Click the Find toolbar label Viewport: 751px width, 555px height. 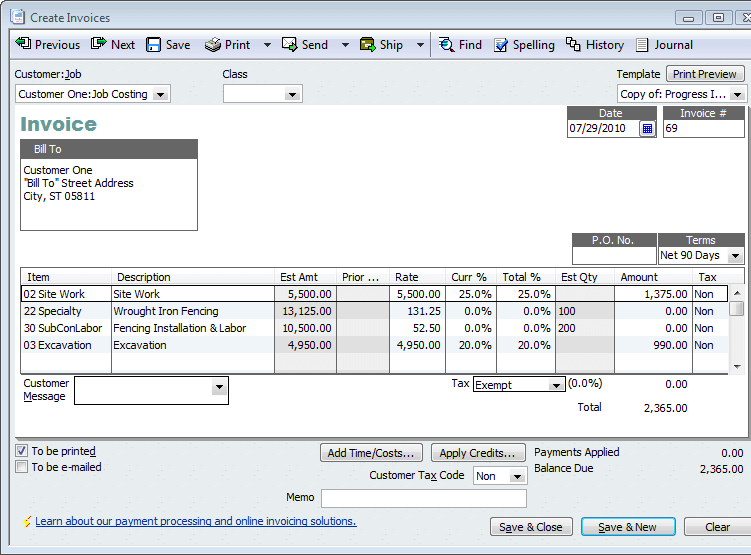pos(470,45)
